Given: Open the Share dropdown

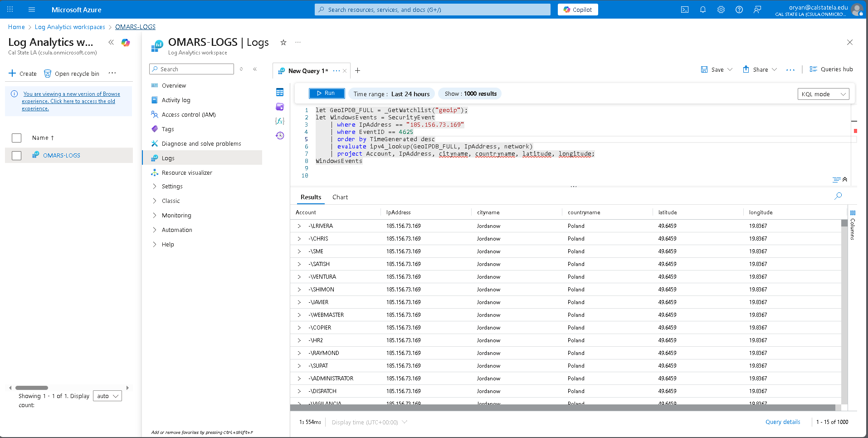Looking at the screenshot, I should pos(760,69).
